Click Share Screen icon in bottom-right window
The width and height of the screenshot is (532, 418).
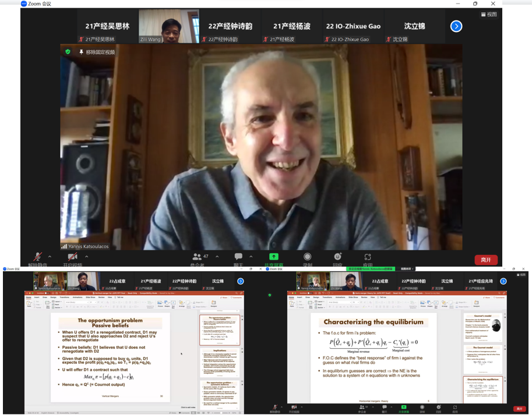point(404,407)
